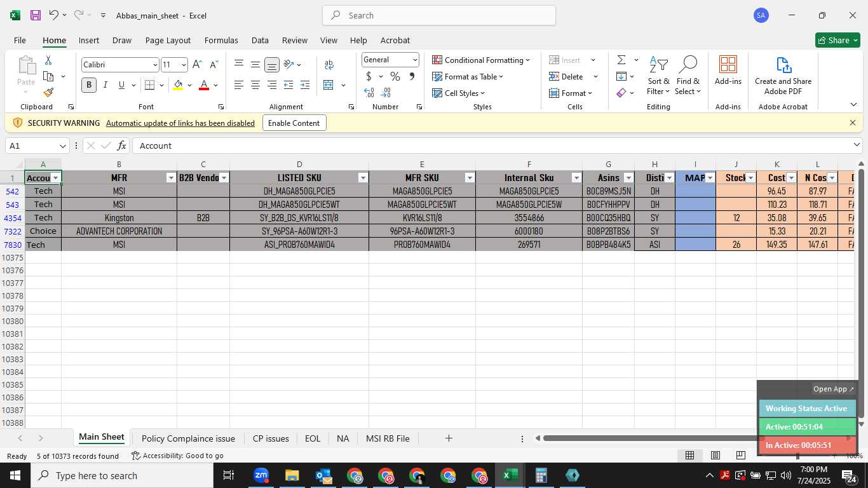Toggle Align Right
Screen dimensions: 868x488
click(272, 85)
